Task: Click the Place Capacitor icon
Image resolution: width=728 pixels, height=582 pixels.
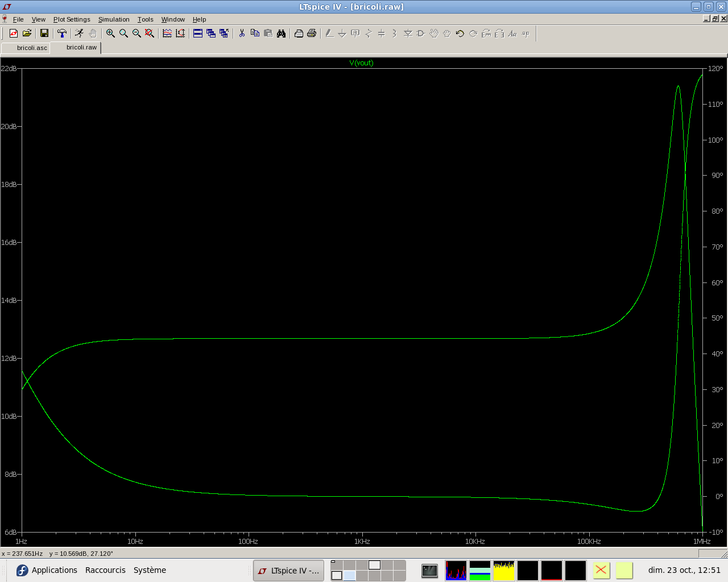Action: point(382,34)
